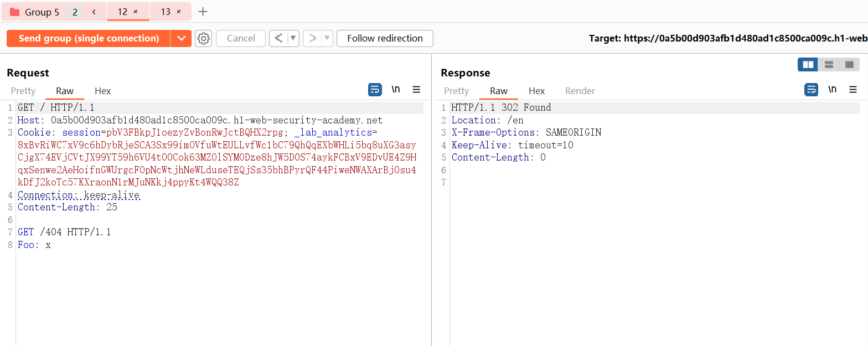Image resolution: width=868 pixels, height=346 pixels.
Task: Select the Hex tab in Response
Action: pos(536,91)
